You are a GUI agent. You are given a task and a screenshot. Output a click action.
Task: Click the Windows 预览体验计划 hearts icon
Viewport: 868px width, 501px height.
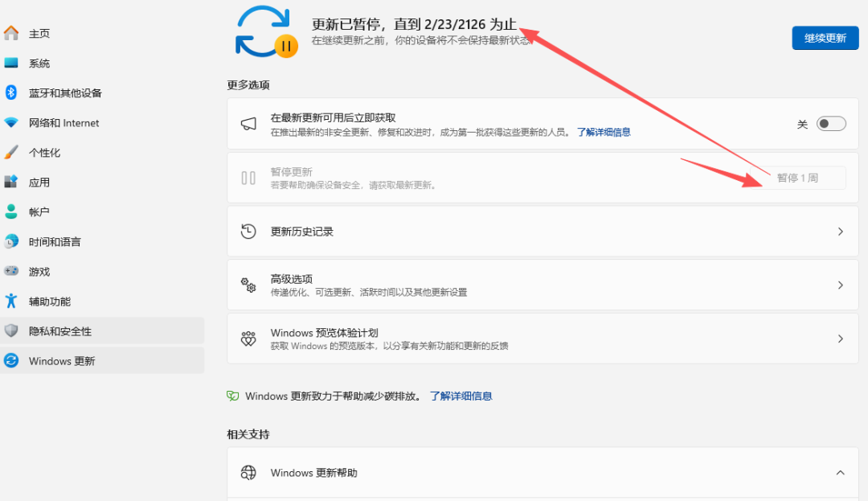(248, 339)
